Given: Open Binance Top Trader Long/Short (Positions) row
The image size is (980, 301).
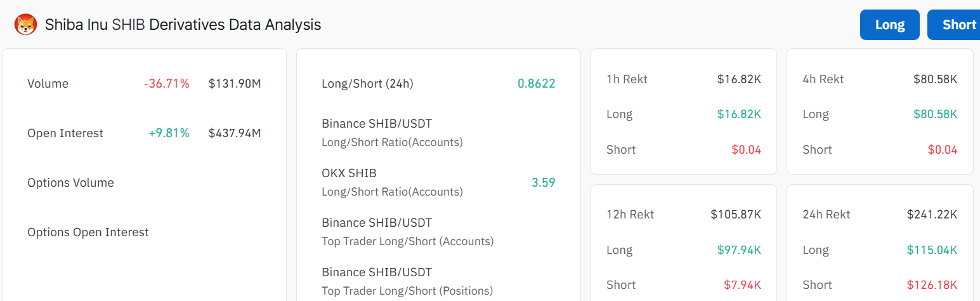Looking at the screenshot, I should tap(438, 281).
